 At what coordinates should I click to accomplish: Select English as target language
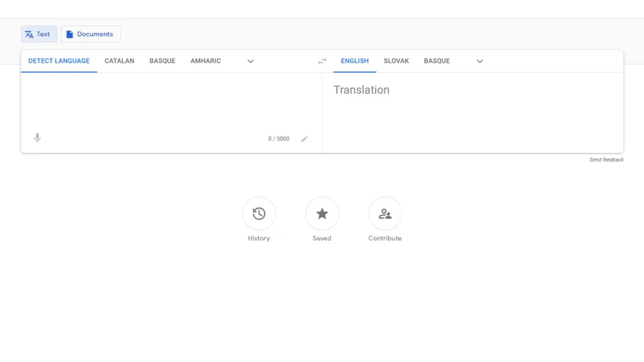[355, 61]
